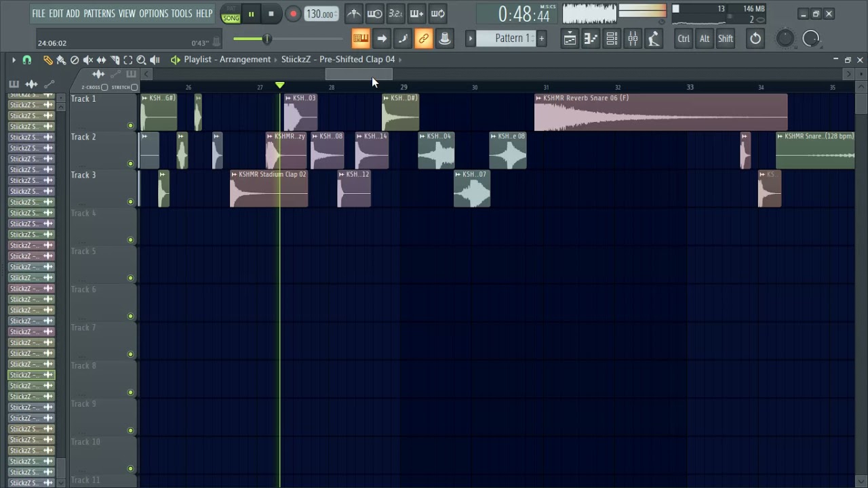Open the Playlist - Arrangement breadcrumb dropdown
Viewport: 868px width, 488px height.
(x=227, y=60)
